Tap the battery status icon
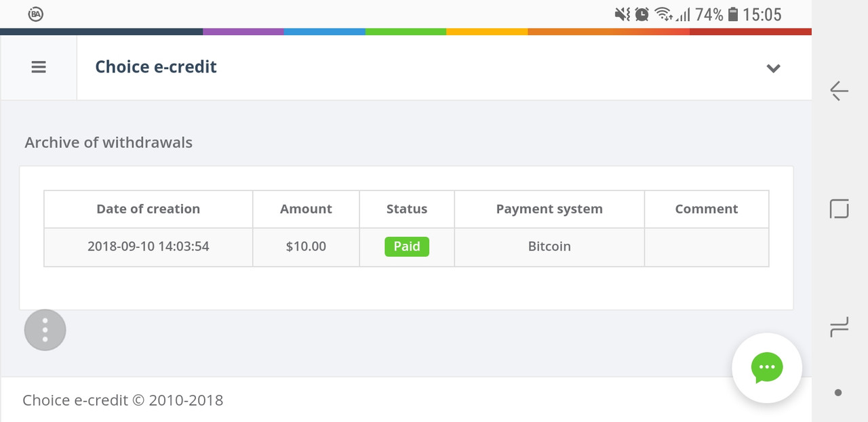868x422 pixels. pos(733,14)
